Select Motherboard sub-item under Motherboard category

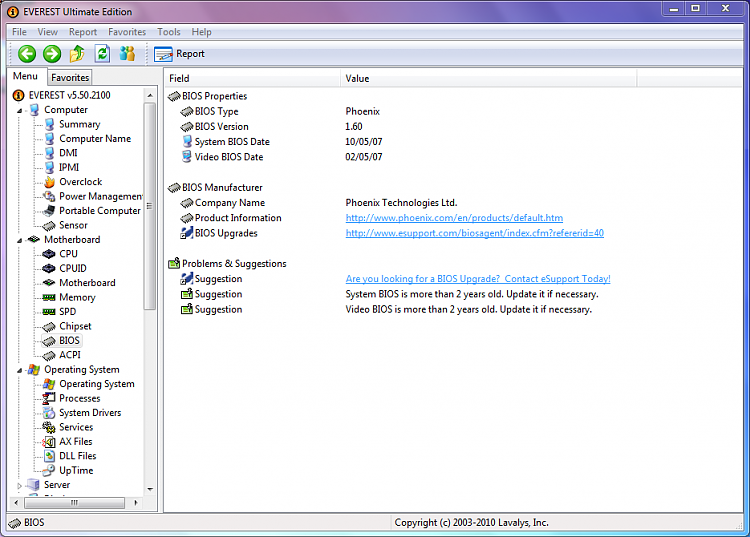87,283
